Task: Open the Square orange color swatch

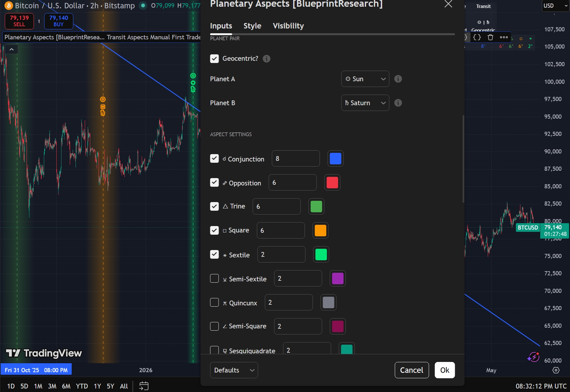Action: tap(320, 231)
